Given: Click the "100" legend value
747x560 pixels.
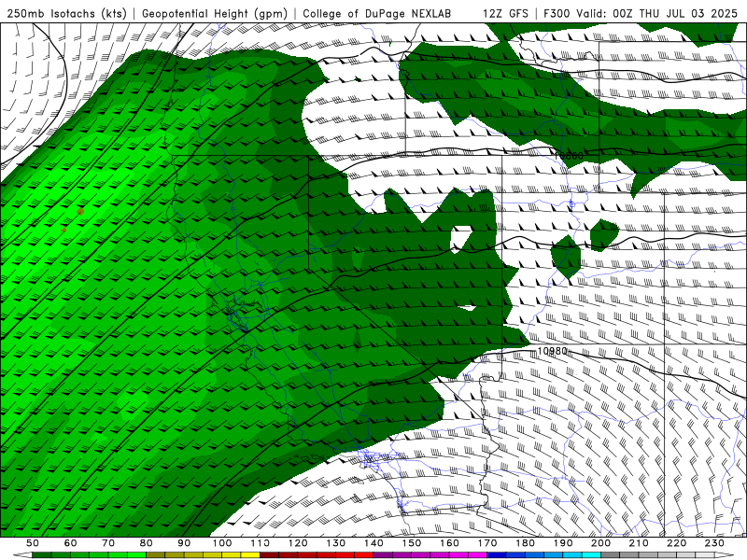Looking at the screenshot, I should tap(222, 543).
